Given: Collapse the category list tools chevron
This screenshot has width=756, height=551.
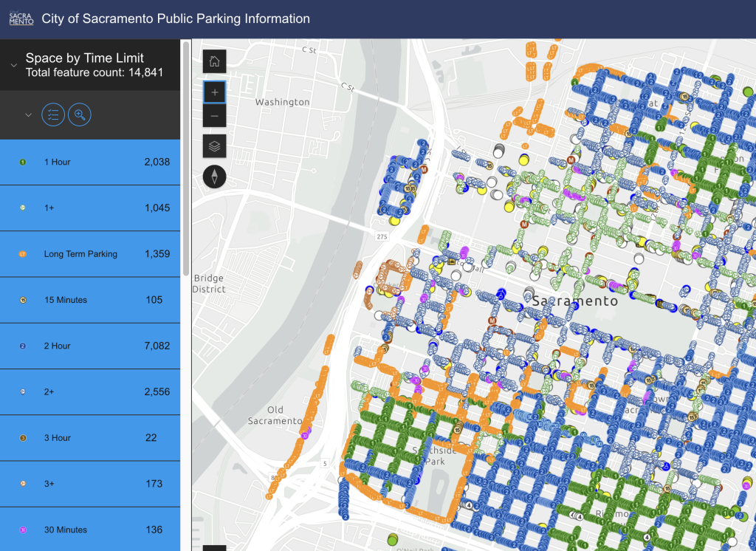Looking at the screenshot, I should pos(28,114).
